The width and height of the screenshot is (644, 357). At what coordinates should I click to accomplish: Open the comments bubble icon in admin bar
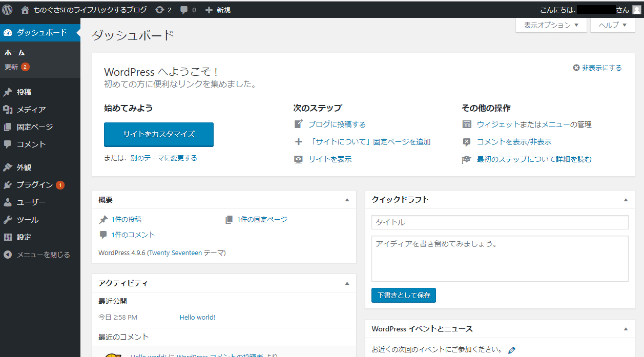point(184,10)
